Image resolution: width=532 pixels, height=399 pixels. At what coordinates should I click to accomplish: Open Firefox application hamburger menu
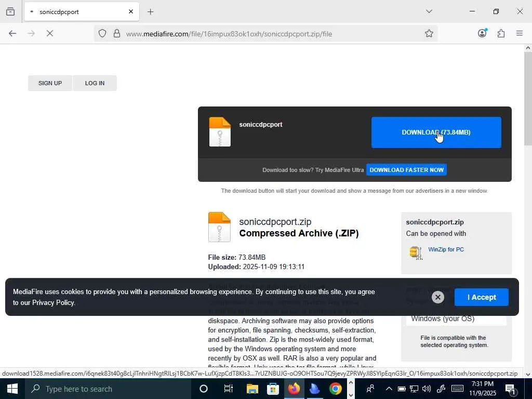(520, 33)
